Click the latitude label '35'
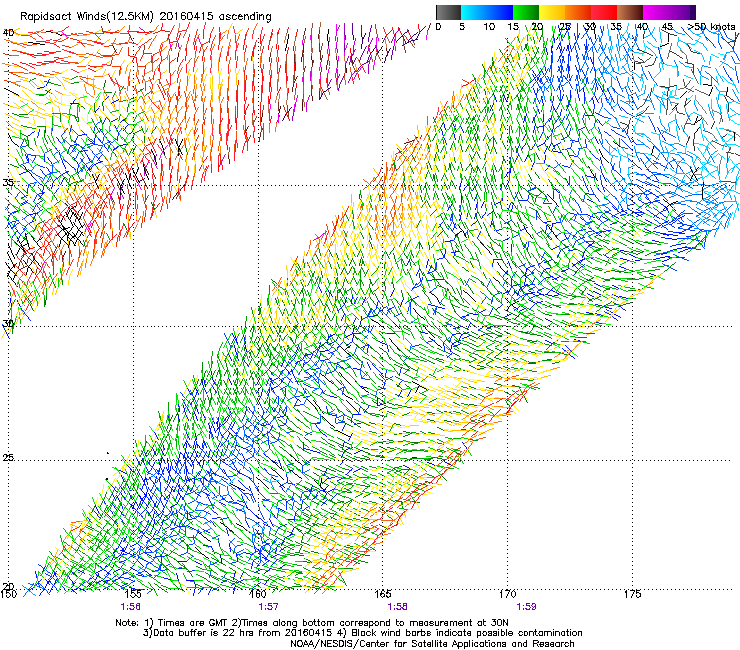740x650 pixels. click(x=8, y=182)
